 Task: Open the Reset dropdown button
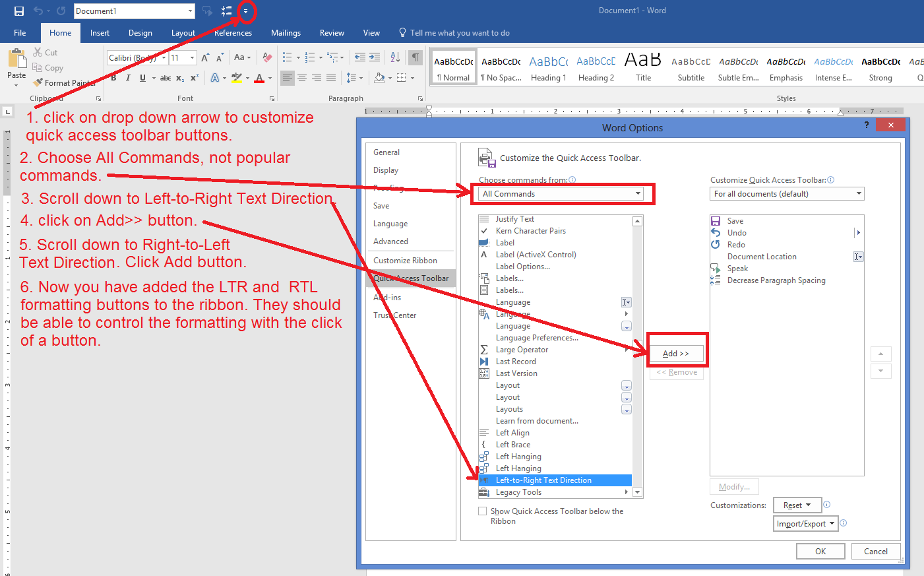tap(797, 505)
